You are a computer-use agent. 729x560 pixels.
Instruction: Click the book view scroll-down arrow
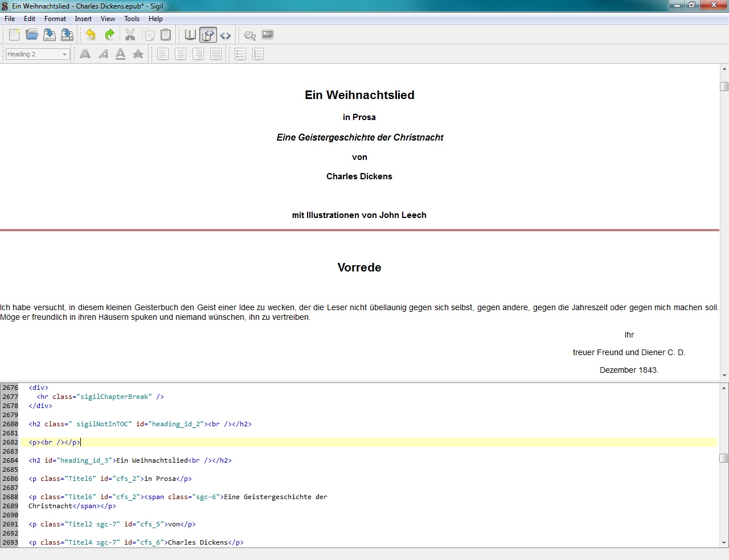coord(724,376)
